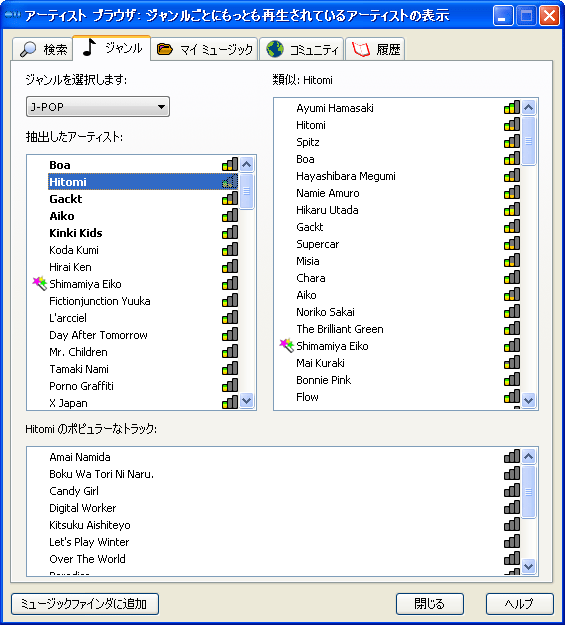Select Mai Kuraki in similar artists
565x625 pixels.
coord(321,363)
